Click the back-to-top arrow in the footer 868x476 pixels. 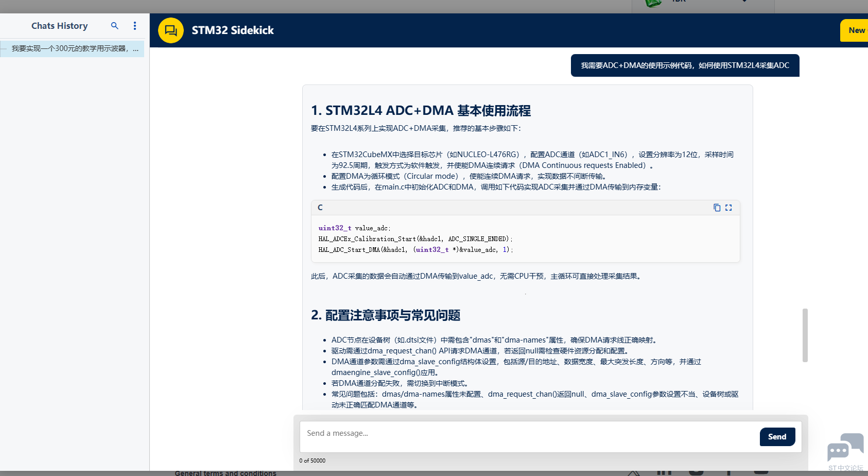pyautogui.click(x=633, y=473)
